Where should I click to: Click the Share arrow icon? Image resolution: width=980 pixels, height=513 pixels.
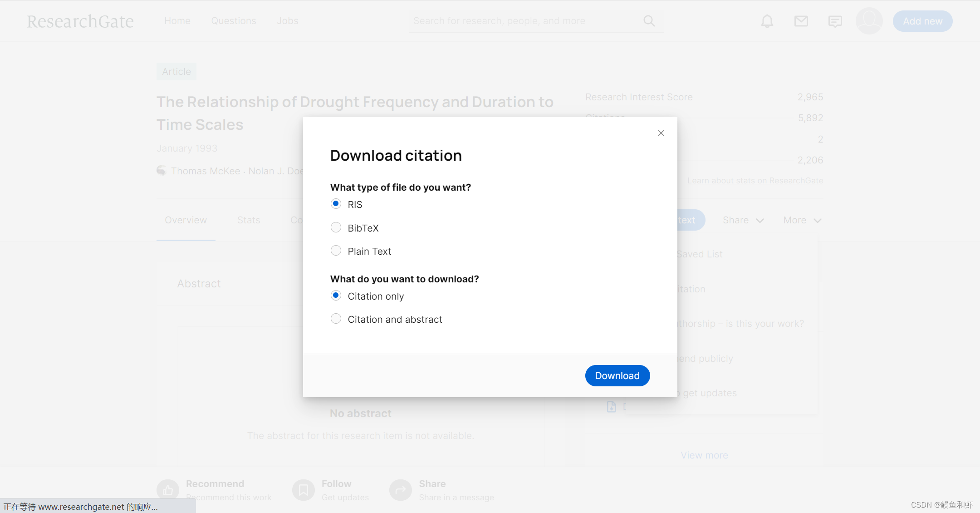tap(400, 490)
